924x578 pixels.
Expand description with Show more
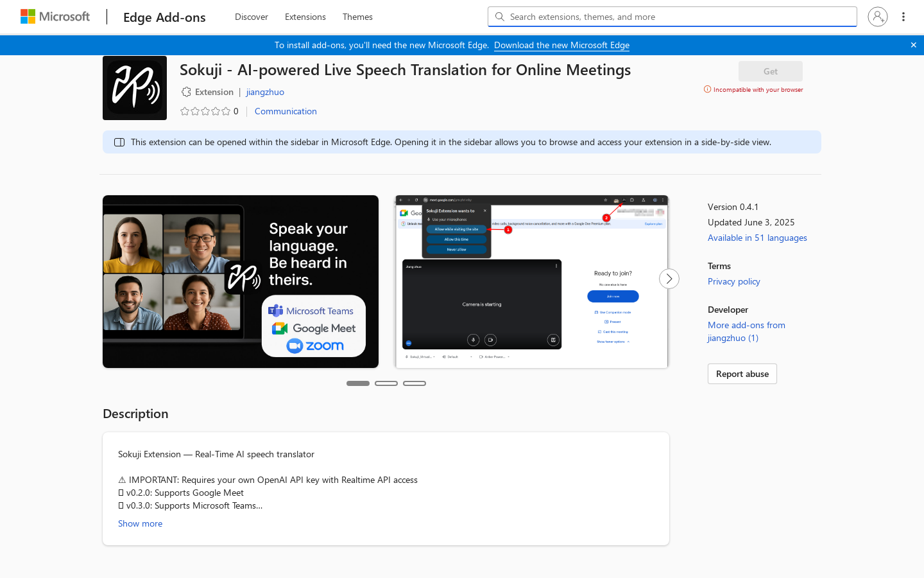click(x=140, y=523)
